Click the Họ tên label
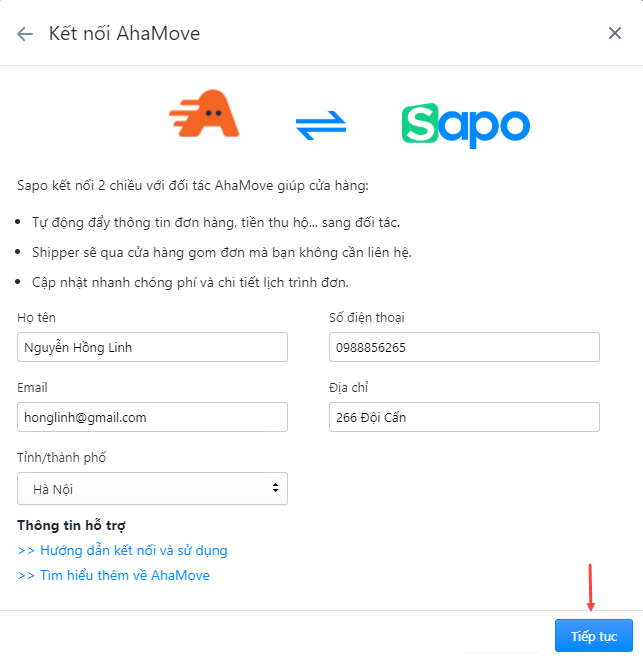This screenshot has width=643, height=666. click(37, 318)
